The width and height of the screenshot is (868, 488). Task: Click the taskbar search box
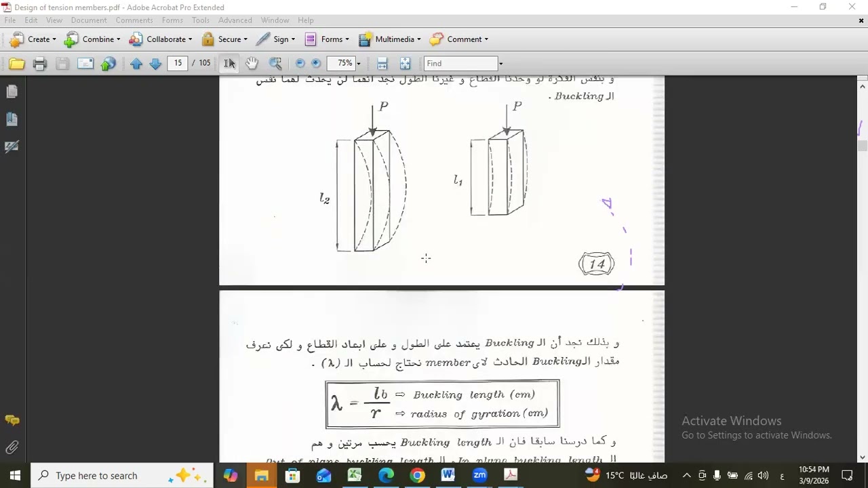tap(123, 475)
